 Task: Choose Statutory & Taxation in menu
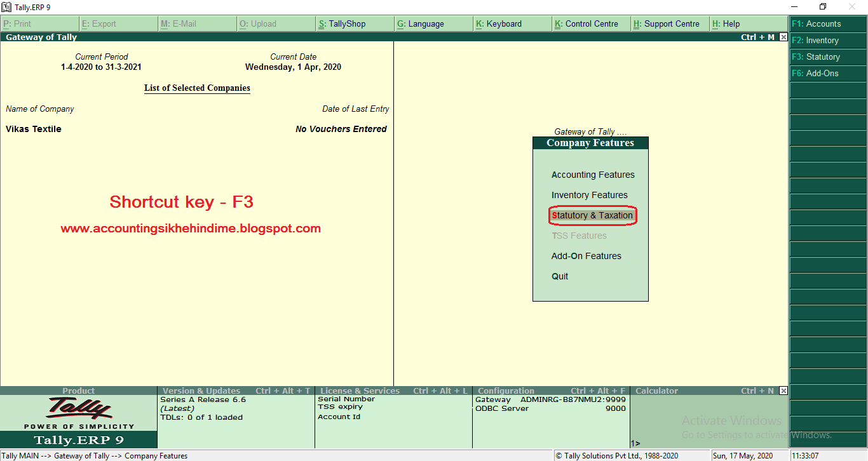592,215
